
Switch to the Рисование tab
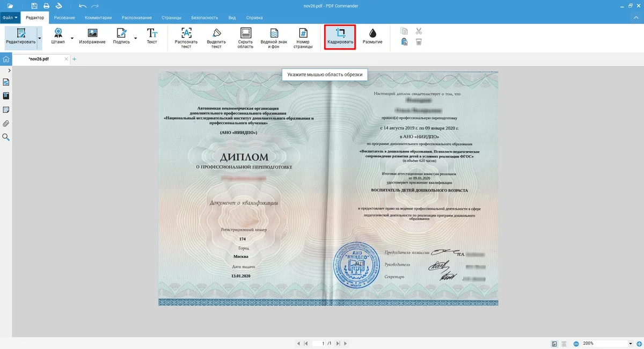(64, 18)
